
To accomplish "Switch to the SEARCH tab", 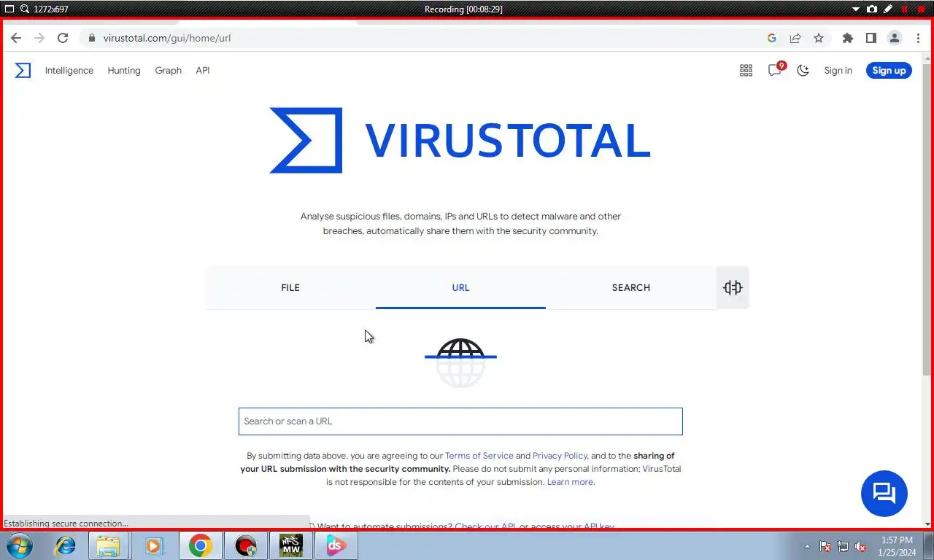I will tap(630, 287).
